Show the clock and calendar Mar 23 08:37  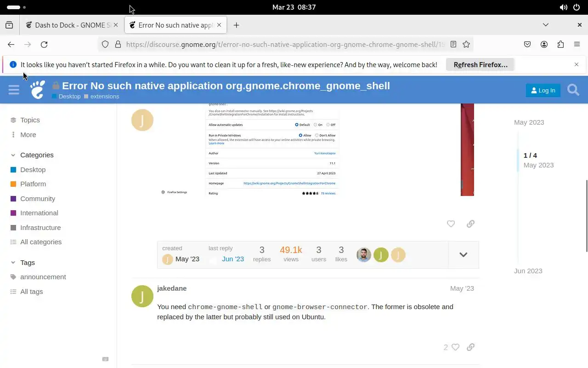click(x=294, y=7)
